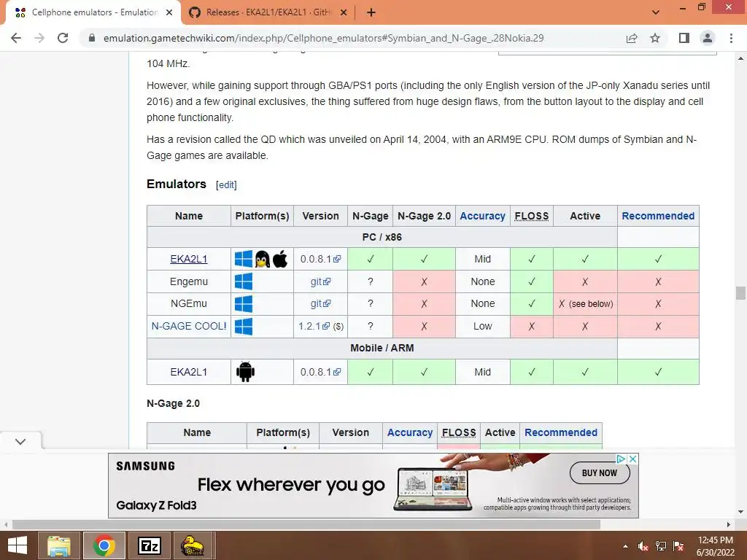The width and height of the screenshot is (747, 560).
Task: Open the browser side panel
Action: 684,38
